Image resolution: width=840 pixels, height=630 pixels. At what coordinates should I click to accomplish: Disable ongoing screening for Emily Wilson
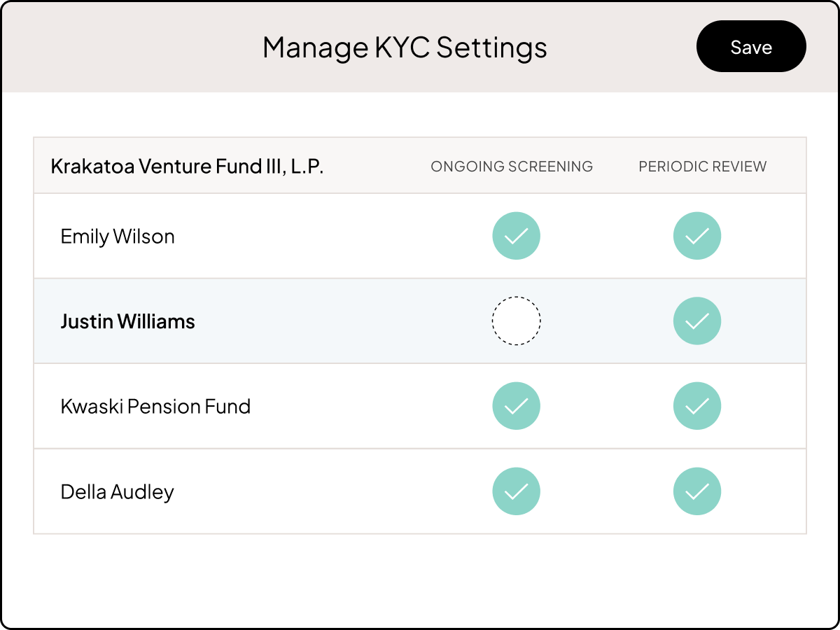[x=517, y=236]
